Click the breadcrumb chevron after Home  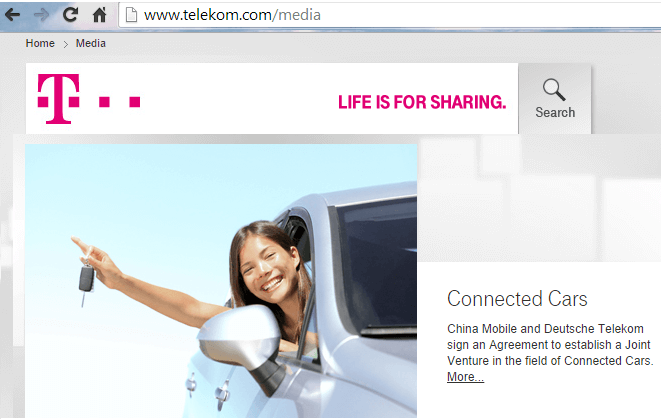pyautogui.click(x=65, y=44)
